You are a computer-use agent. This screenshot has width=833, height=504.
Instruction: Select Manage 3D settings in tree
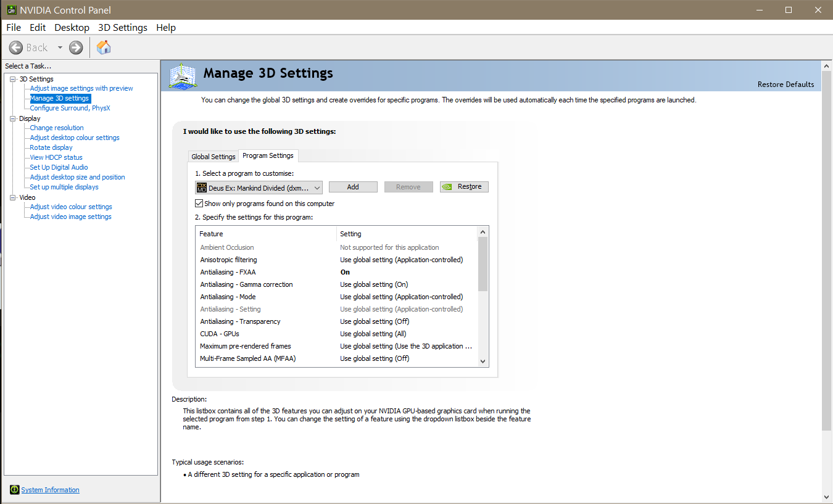point(60,98)
